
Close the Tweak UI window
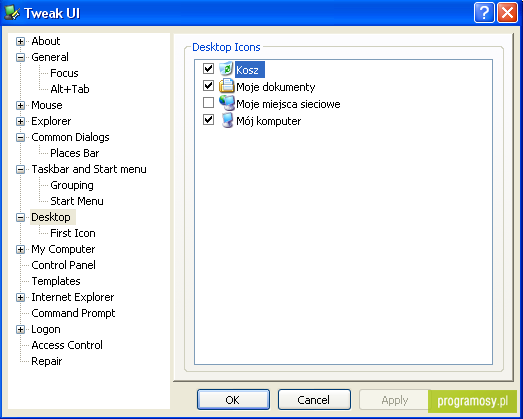click(507, 13)
